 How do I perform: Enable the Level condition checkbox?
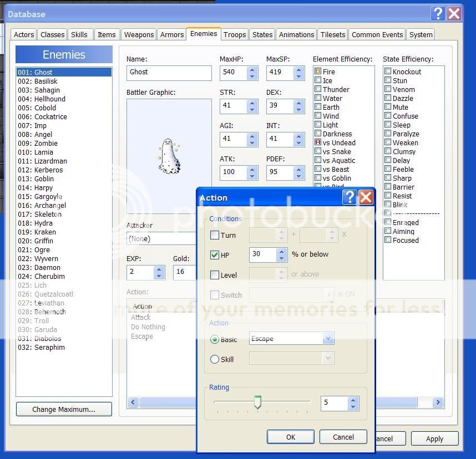[215, 275]
